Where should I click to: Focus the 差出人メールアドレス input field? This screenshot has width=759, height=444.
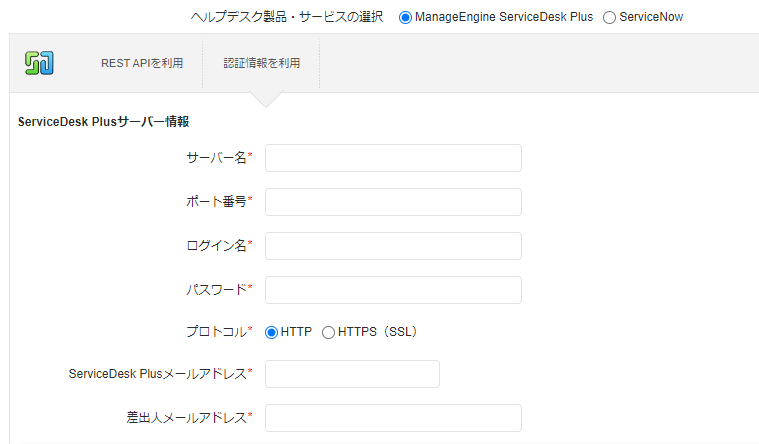coord(393,418)
